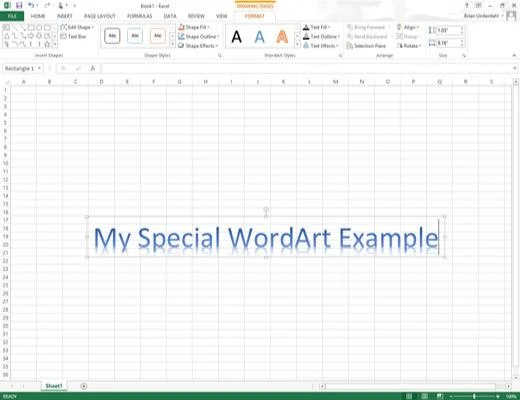Click inside the formula bar
This screenshot has height=400, width=520.
[x=307, y=68]
